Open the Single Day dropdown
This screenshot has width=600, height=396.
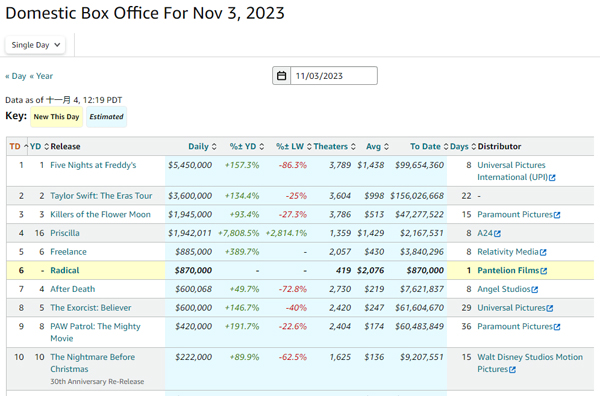tap(35, 45)
